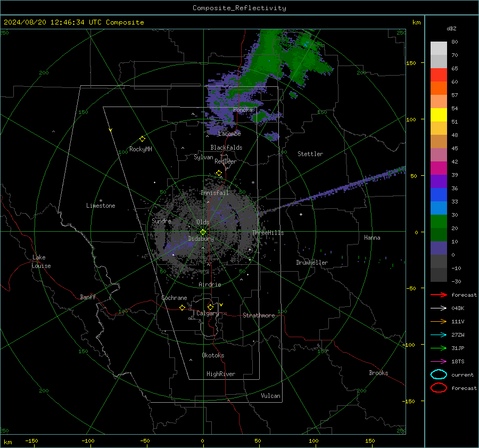
Task: Click the orange 111V arrow legend icon
Action: tap(439, 321)
